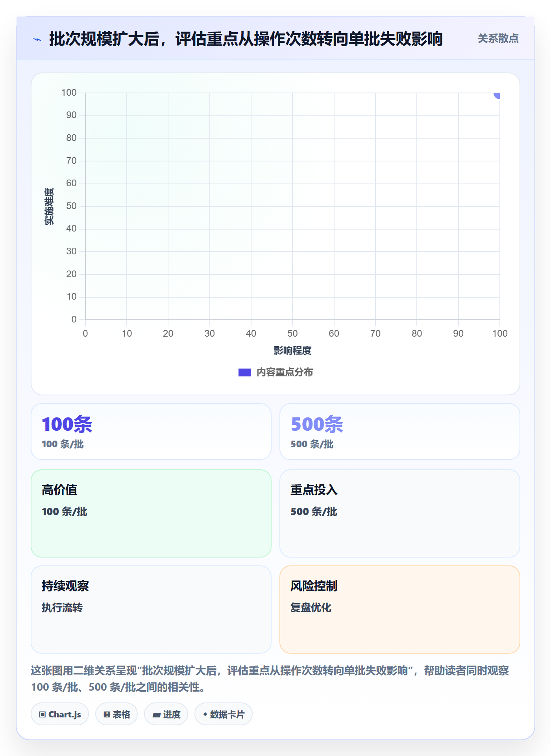Open the 重点投入 quadrant card
Screen dimensions: 551x756
coord(399,513)
